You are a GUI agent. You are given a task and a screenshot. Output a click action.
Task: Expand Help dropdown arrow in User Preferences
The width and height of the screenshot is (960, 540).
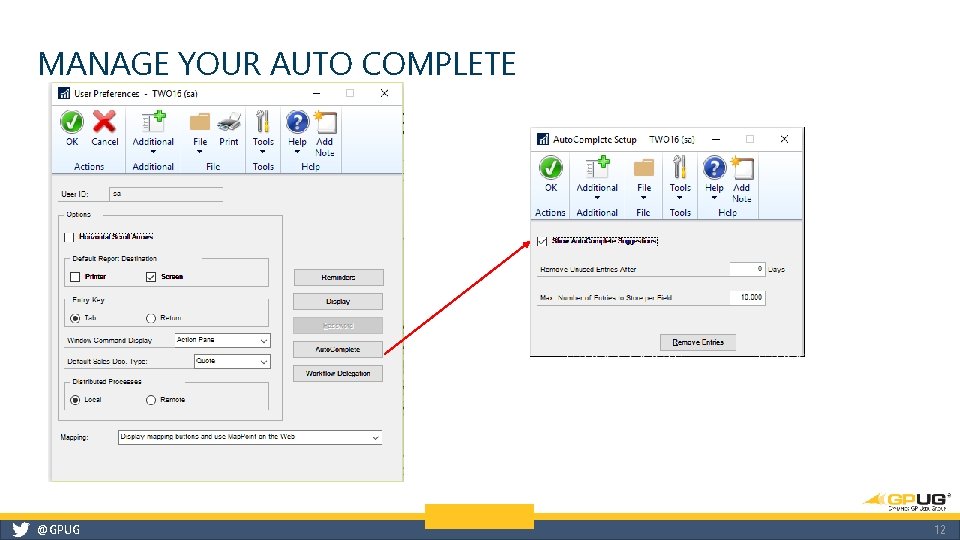297,152
